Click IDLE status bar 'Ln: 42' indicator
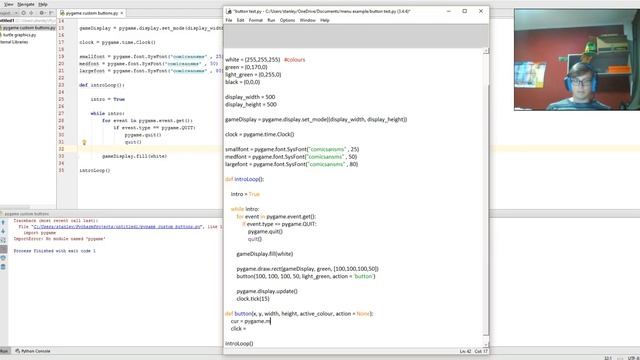The image size is (640, 360). 465,351
